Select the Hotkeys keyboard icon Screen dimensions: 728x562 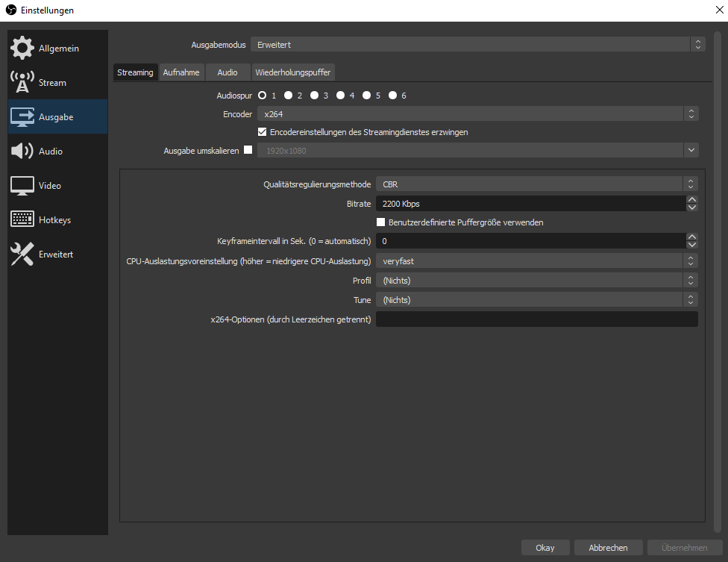[22, 220]
